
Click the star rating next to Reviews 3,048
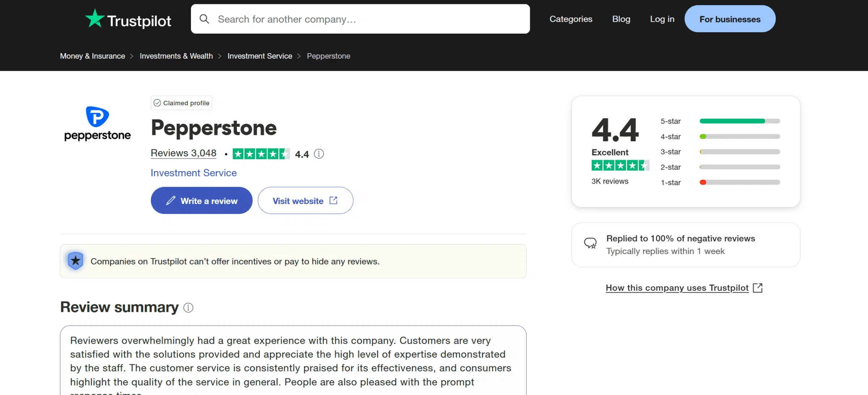coord(261,154)
